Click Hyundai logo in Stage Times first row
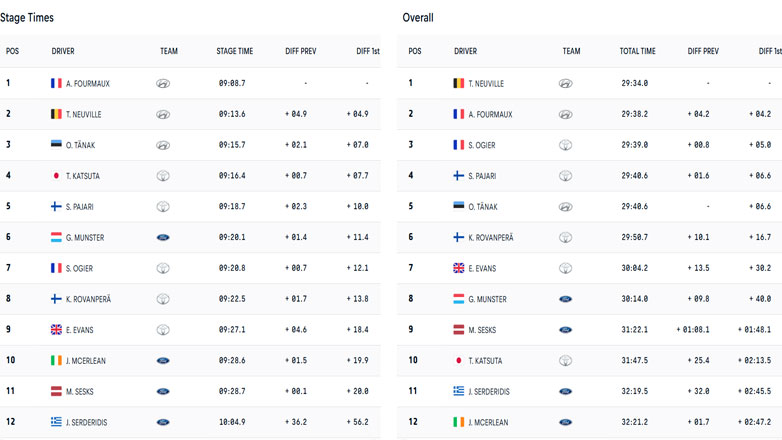The image size is (782, 440). click(x=163, y=84)
